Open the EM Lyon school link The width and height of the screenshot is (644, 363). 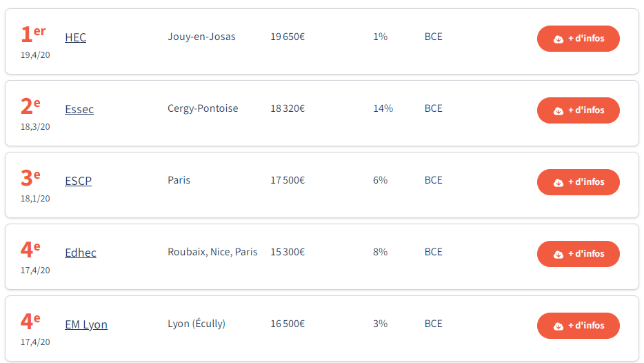pyautogui.click(x=86, y=325)
